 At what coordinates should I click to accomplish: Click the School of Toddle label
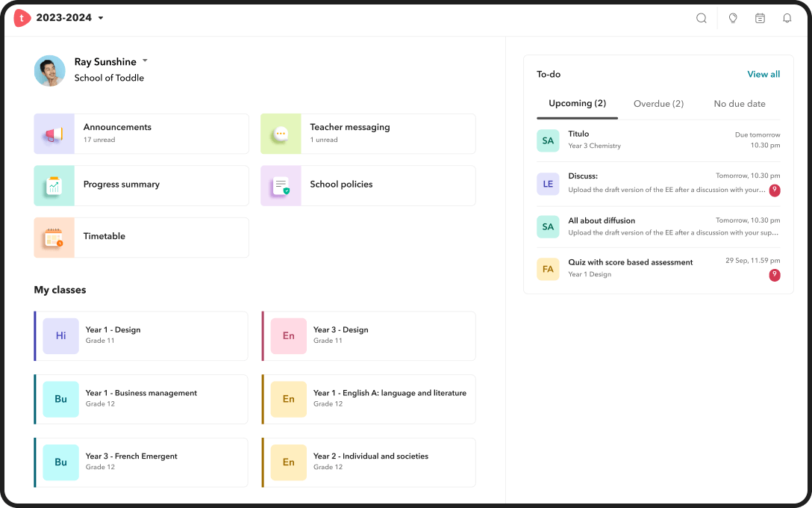click(x=109, y=78)
